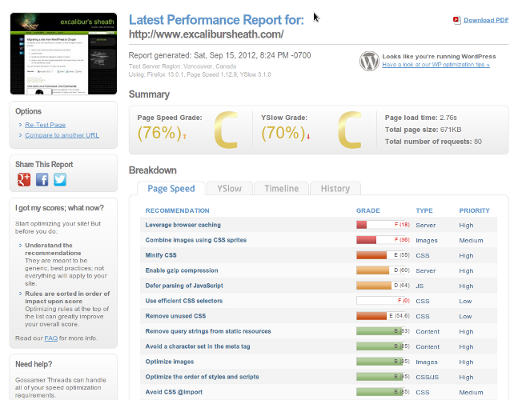Click the TYPE column header
Viewport: 518px width, 400px height.
coord(424,211)
